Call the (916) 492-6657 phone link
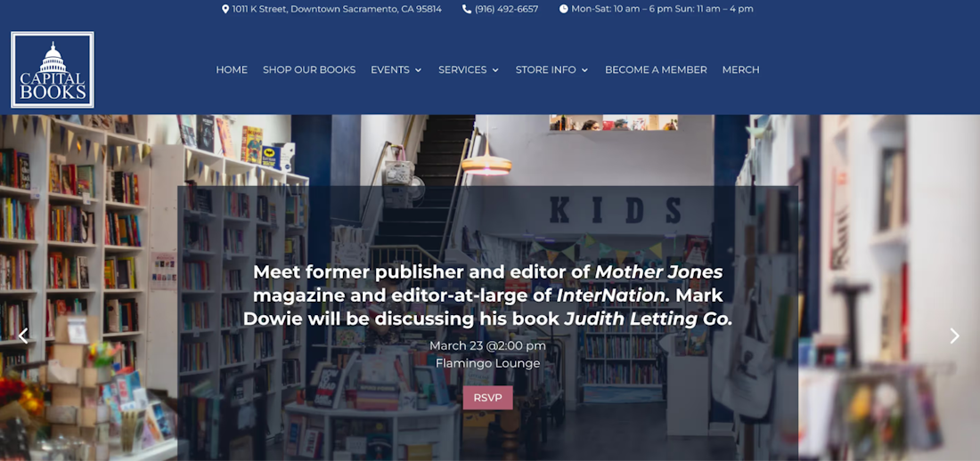Viewport: 980px width, 461px height. pos(506,9)
